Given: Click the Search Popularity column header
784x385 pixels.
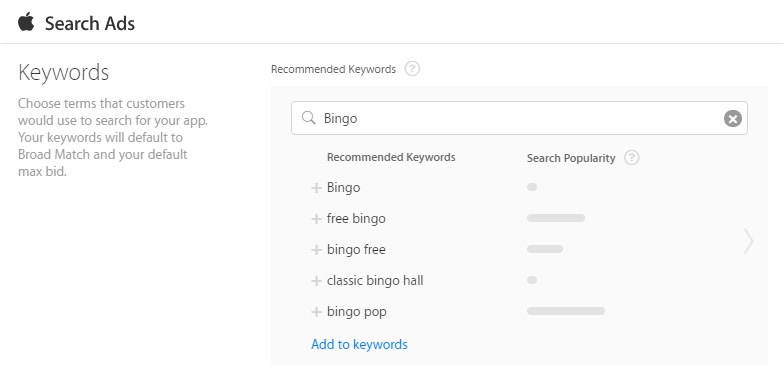Looking at the screenshot, I should (x=570, y=158).
